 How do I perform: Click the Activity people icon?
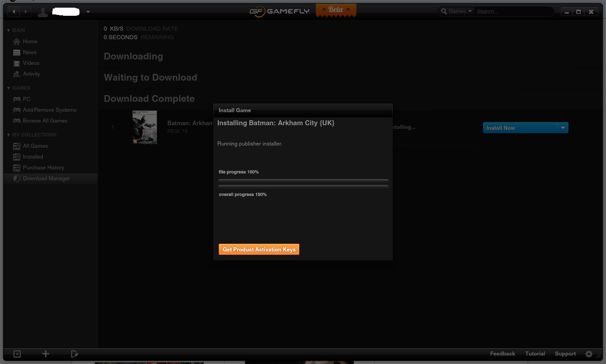click(x=17, y=74)
